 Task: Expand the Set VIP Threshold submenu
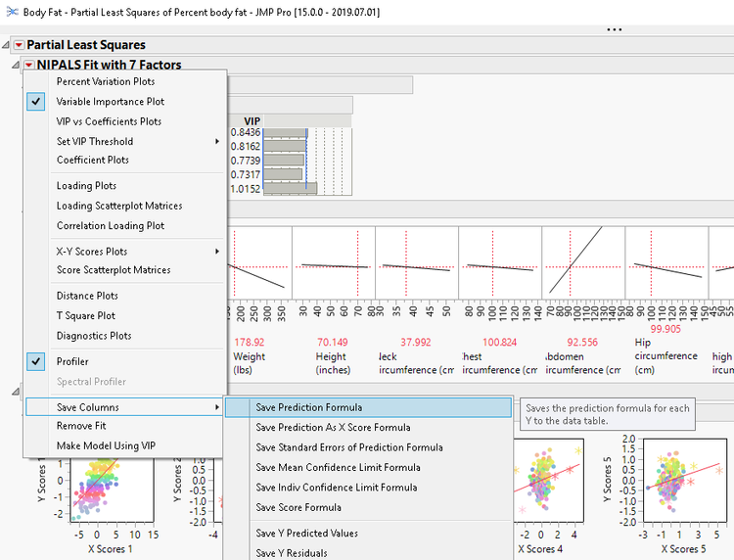pos(95,141)
